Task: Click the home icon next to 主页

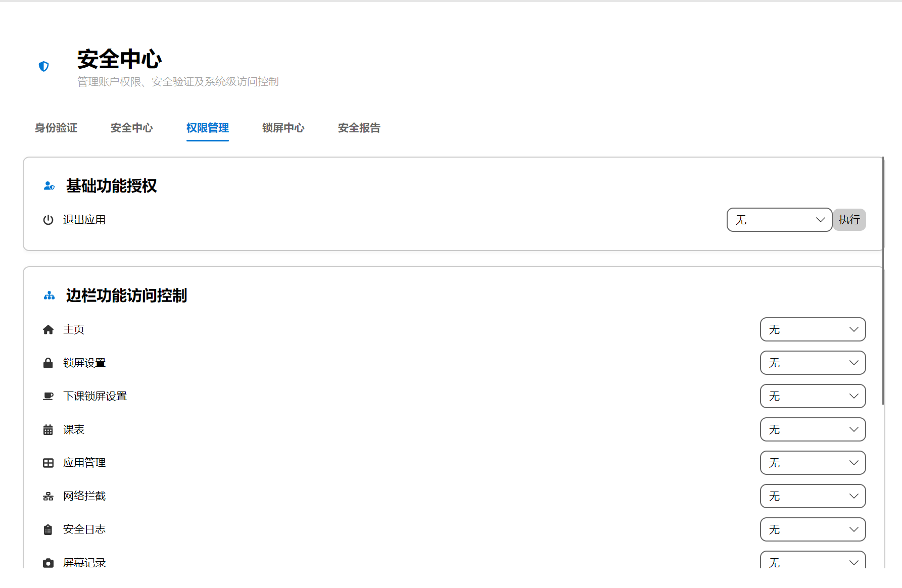Action: (48, 329)
